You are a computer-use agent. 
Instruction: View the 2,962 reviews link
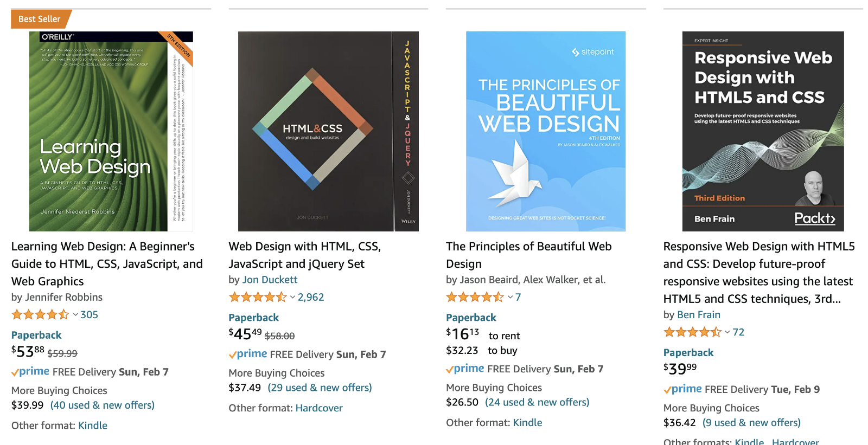coord(311,297)
